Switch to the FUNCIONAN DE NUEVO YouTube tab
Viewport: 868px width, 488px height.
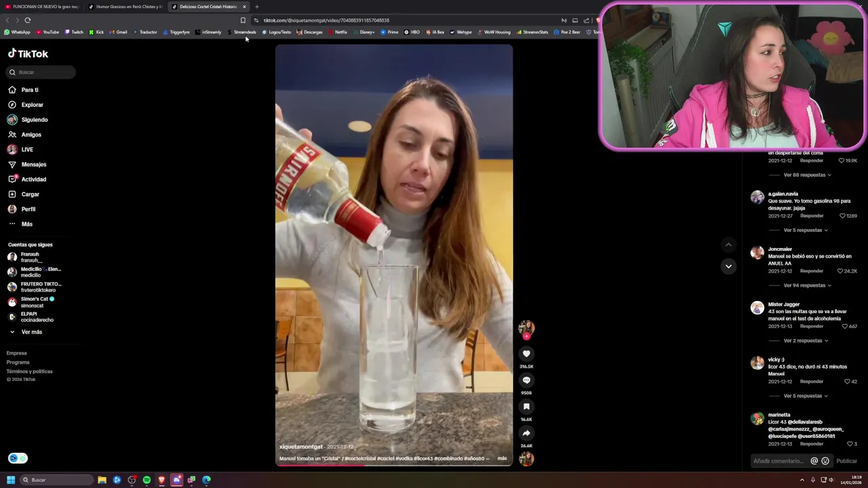click(42, 7)
